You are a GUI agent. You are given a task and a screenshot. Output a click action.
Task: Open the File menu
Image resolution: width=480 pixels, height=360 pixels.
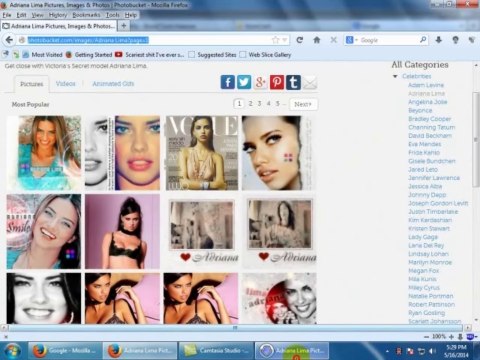click(7, 15)
